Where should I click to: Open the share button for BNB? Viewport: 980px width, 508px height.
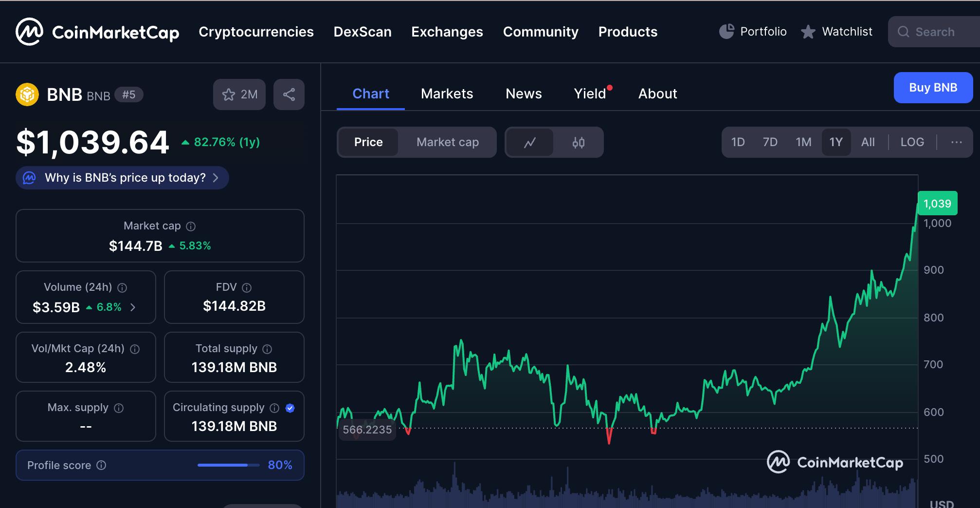[x=289, y=94]
